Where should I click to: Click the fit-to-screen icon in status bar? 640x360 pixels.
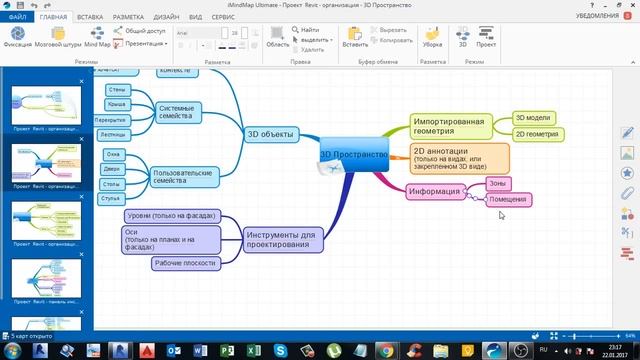[553, 336]
